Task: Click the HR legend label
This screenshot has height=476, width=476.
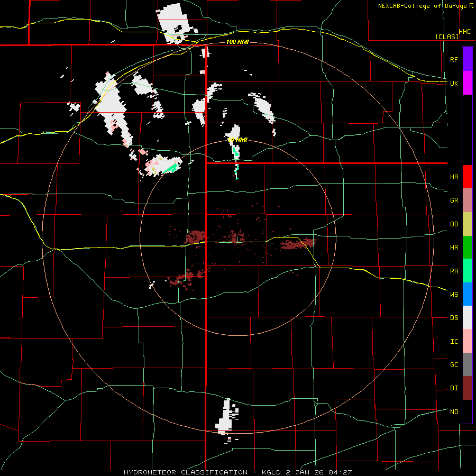Action: 454,248
